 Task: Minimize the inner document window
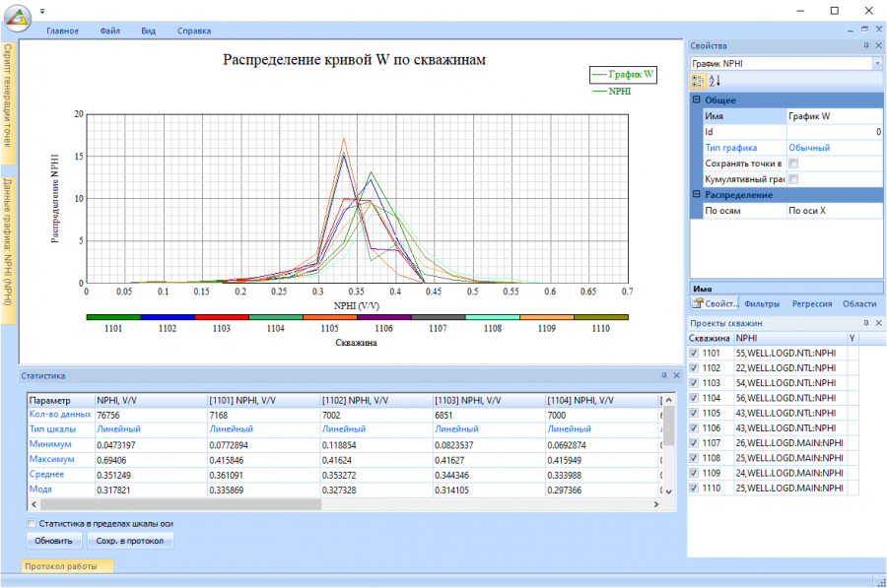coord(851,30)
